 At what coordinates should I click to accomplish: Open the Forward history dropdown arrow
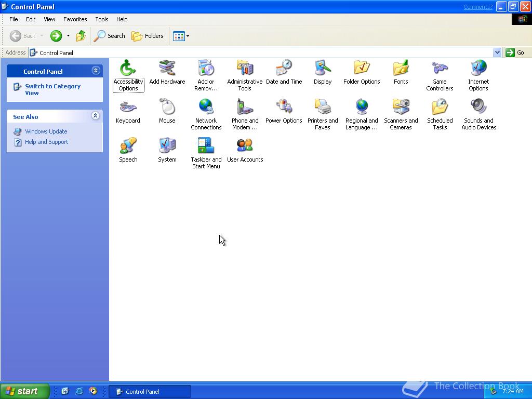coord(68,36)
